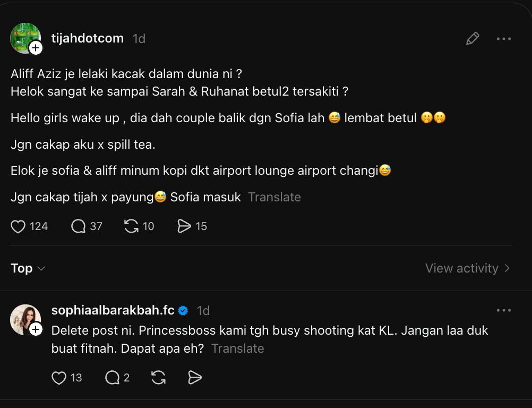Like the tijahdotcom post
Viewport: 532px width, 408px height.
point(19,227)
